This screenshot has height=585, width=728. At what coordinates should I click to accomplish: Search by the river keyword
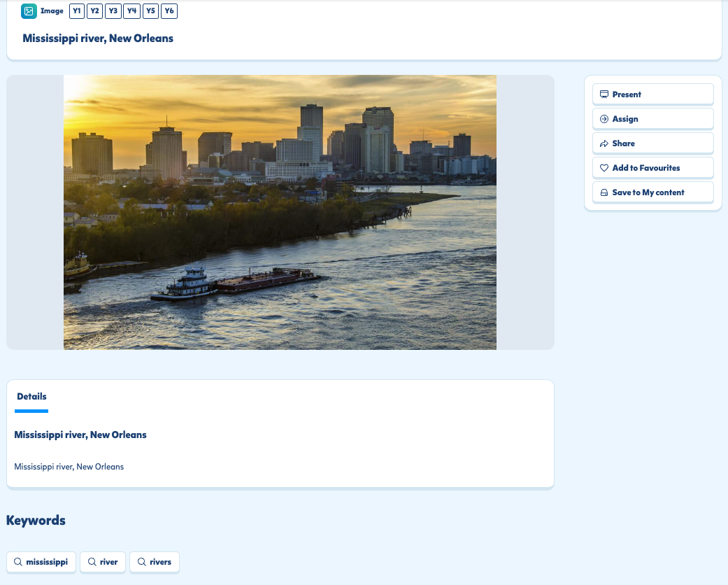point(103,562)
